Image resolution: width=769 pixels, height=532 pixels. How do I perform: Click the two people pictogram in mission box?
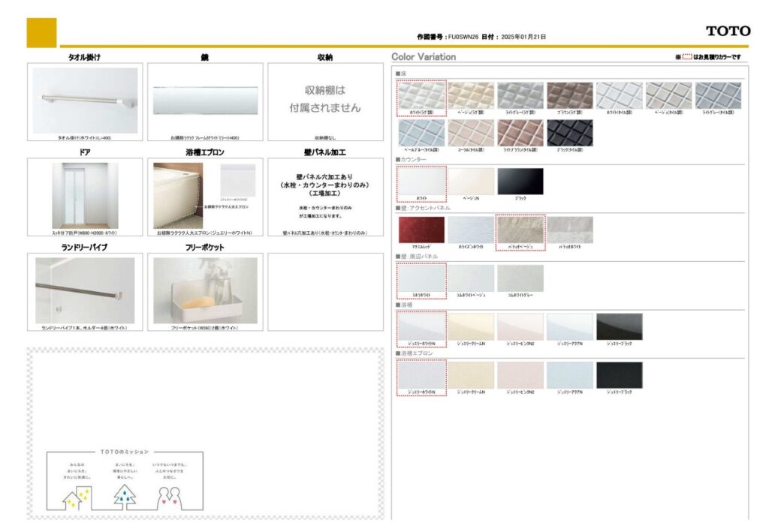coord(170,496)
